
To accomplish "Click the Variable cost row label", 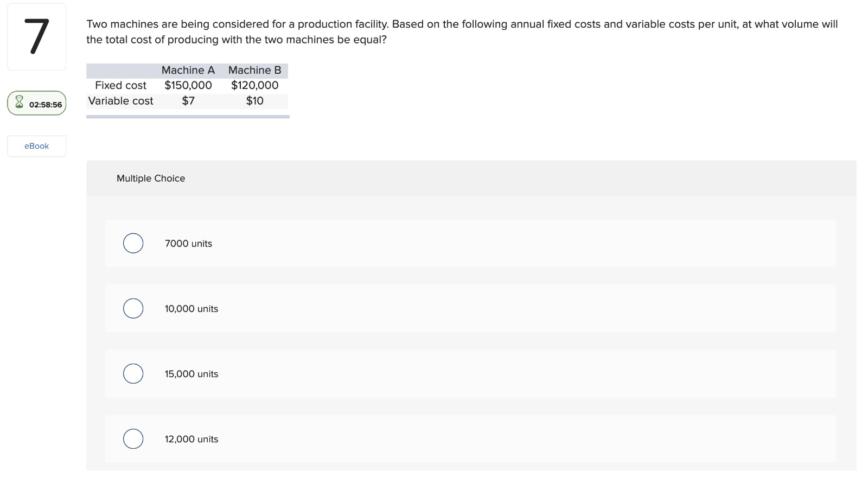I will point(120,101).
